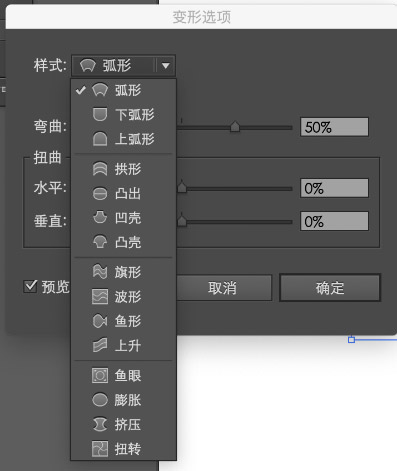This screenshot has height=471, width=397.
Task: Click the 垂直 0% value field
Action: click(334, 221)
